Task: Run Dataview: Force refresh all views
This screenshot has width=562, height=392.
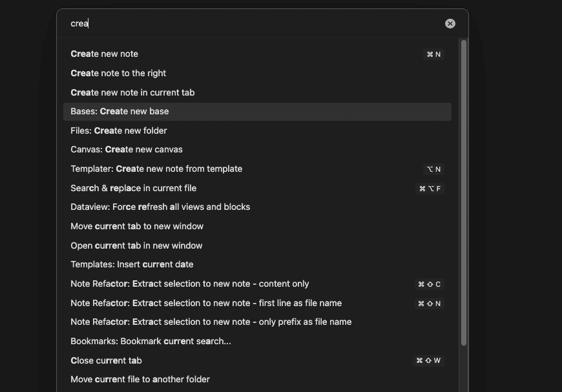Action: point(160,207)
